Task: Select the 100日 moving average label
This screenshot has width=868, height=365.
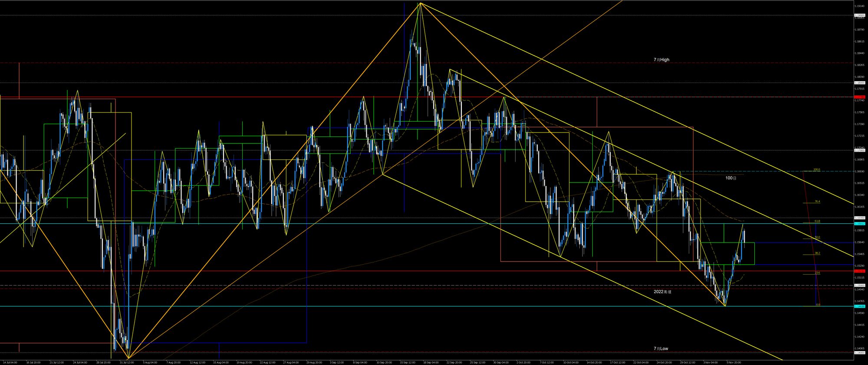Action: pyautogui.click(x=731, y=178)
